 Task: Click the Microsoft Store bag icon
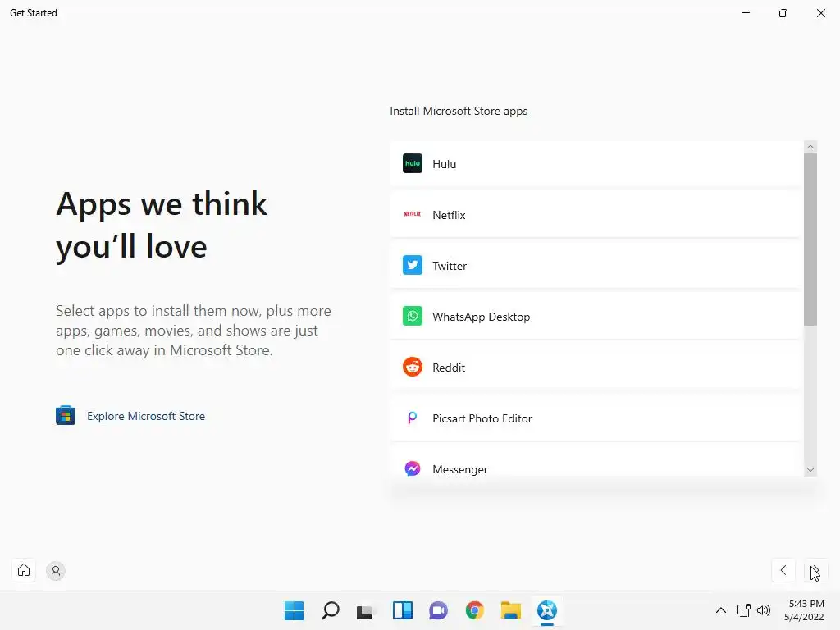[66, 415]
